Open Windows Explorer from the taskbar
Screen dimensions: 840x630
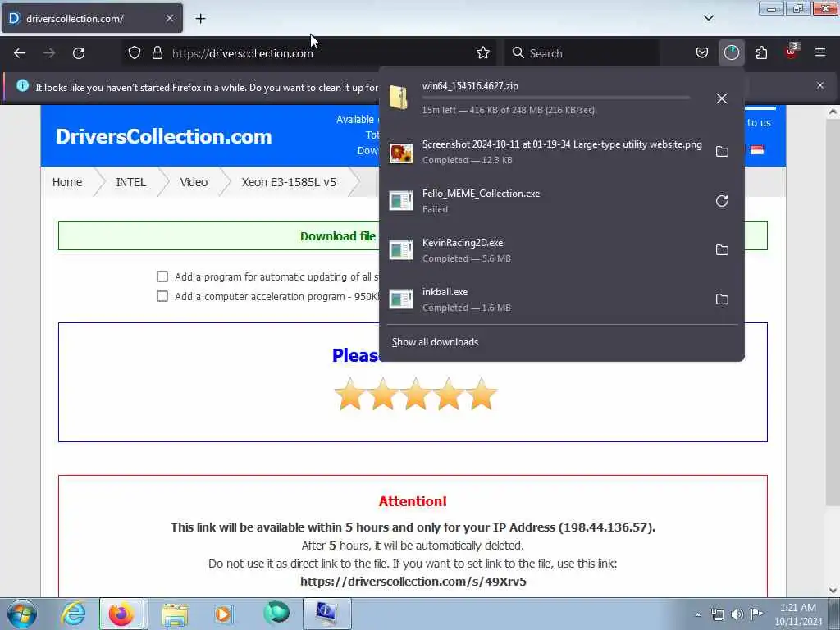175,614
